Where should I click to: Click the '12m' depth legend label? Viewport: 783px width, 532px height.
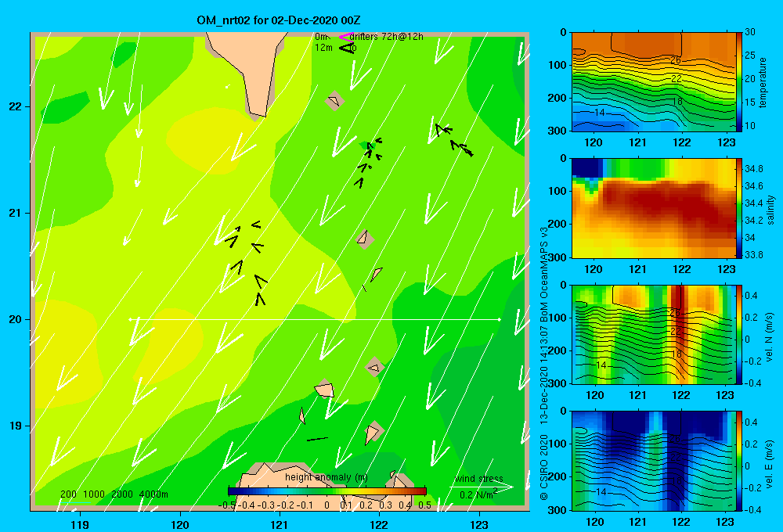click(323, 48)
